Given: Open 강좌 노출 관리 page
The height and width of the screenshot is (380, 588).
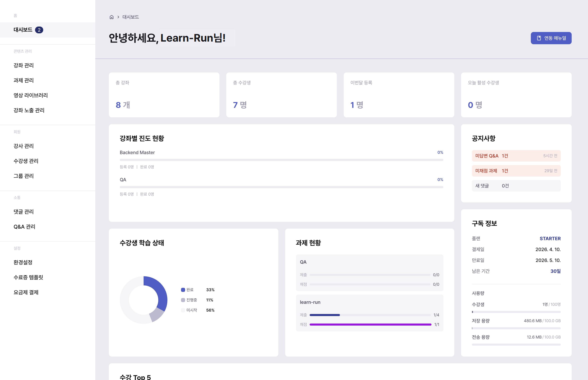Looking at the screenshot, I should coord(29,110).
